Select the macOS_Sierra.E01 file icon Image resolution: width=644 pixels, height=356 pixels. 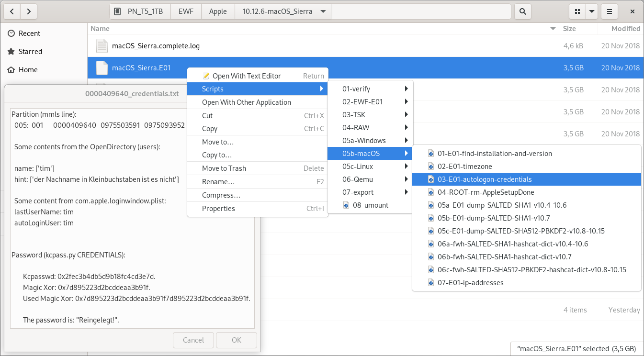tap(102, 68)
